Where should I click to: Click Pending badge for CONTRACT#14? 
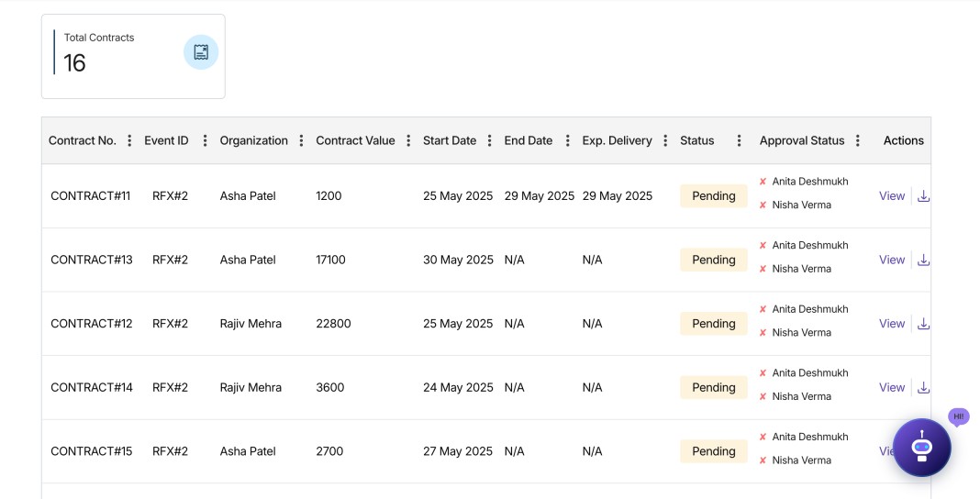[714, 387]
